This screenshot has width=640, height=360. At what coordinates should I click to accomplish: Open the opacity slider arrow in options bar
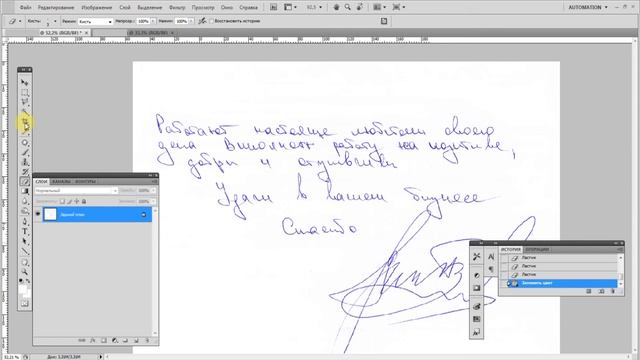[x=153, y=21]
